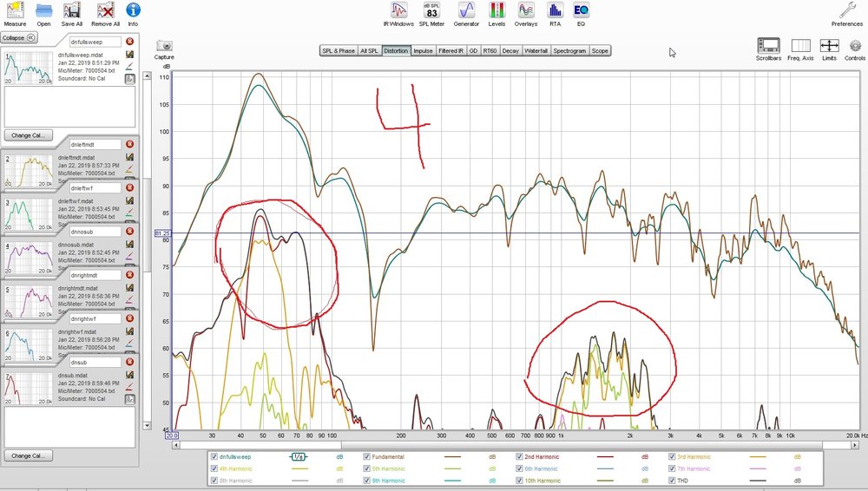Viewport: 868px width, 491px height.
Task: Click the Measure toolbar icon
Action: click(x=15, y=14)
